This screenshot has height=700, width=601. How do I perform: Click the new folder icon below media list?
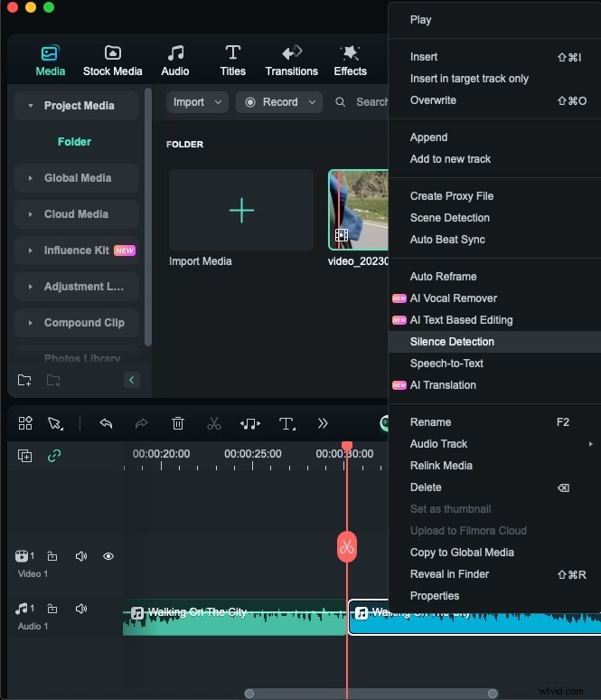pyautogui.click(x=24, y=380)
